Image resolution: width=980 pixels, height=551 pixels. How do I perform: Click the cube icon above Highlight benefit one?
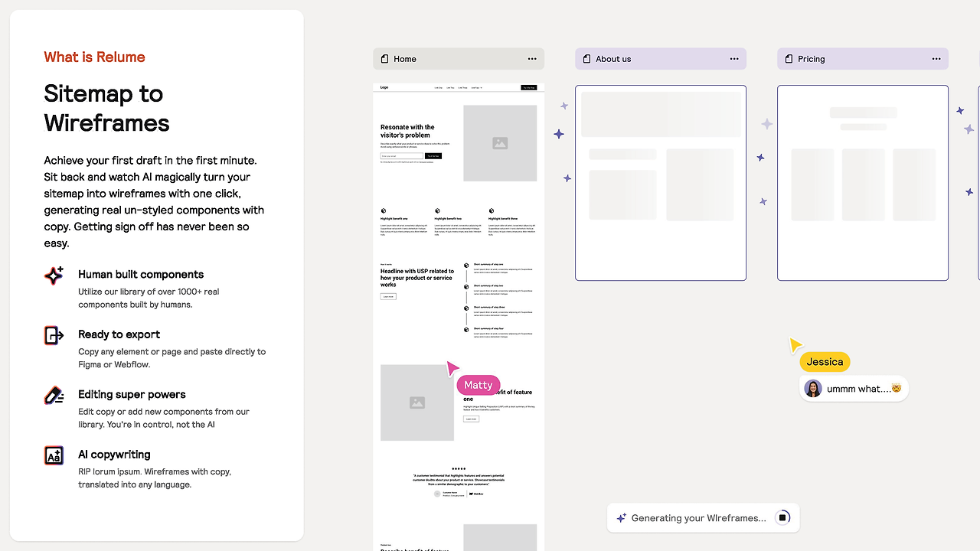(383, 210)
